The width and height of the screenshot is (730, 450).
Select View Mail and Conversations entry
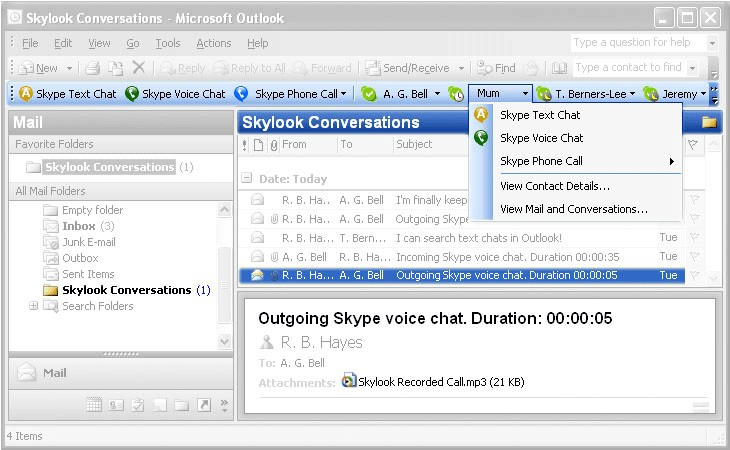574,209
